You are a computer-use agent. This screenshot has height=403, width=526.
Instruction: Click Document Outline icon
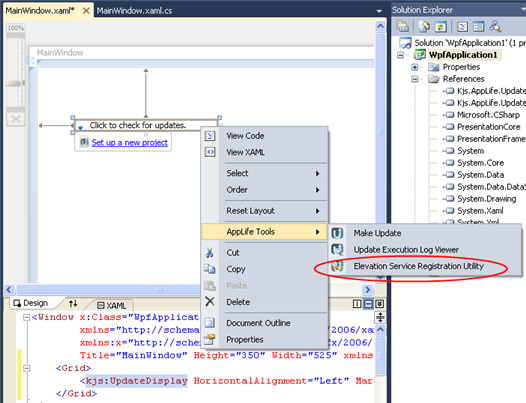click(x=210, y=323)
